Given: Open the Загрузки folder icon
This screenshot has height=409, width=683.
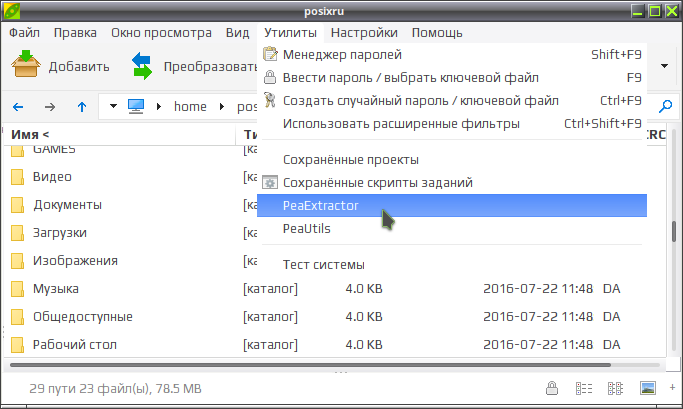Looking at the screenshot, I should (x=17, y=233).
